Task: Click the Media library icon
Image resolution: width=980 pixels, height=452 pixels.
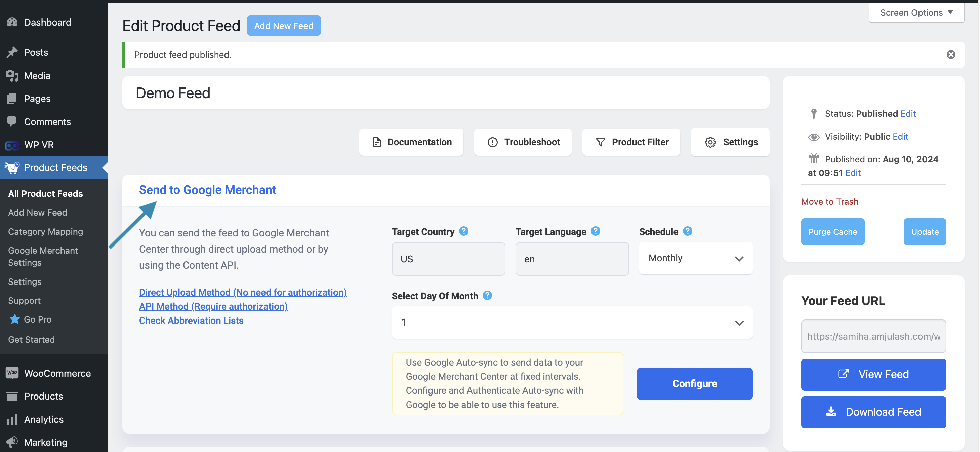Action: pos(12,75)
